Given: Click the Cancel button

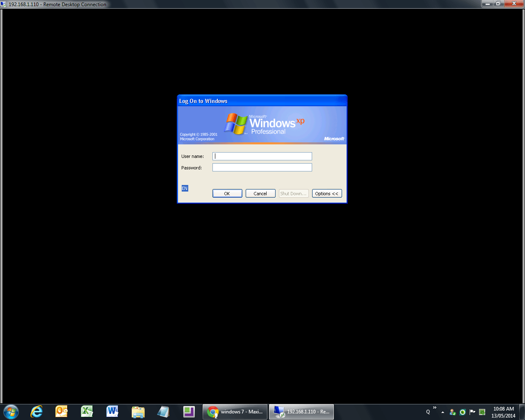Looking at the screenshot, I should [260, 194].
